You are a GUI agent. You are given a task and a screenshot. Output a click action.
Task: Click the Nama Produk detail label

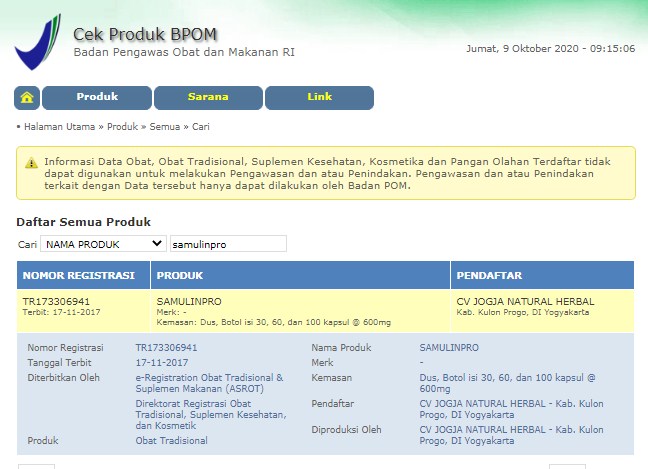[341, 348]
